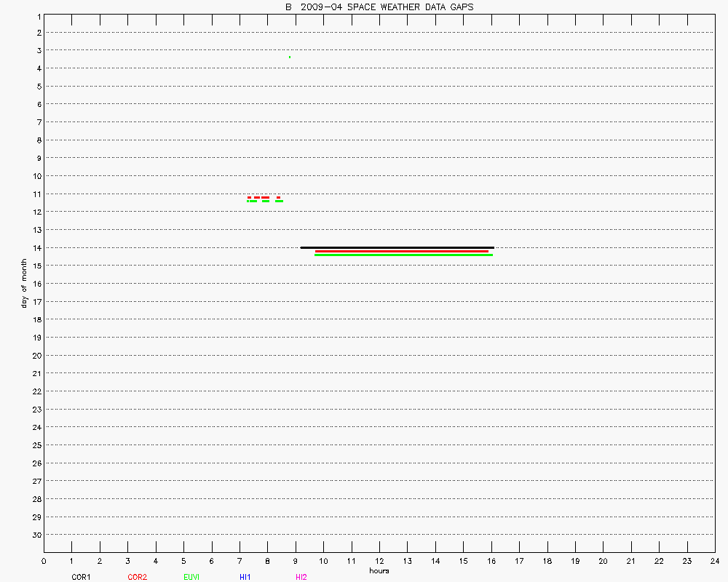Screen dimensions: 728x582
Task: Click the hour 18 tick label on x-axis
Action: (x=547, y=561)
